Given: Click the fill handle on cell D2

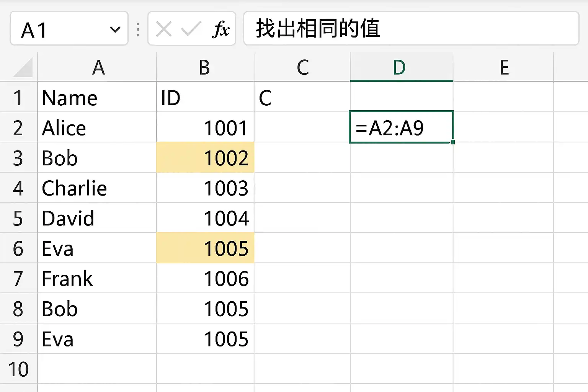Looking at the screenshot, I should click(x=453, y=142).
